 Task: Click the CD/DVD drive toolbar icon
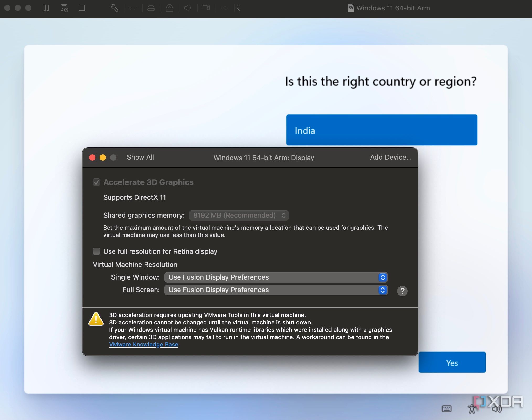[x=169, y=8]
